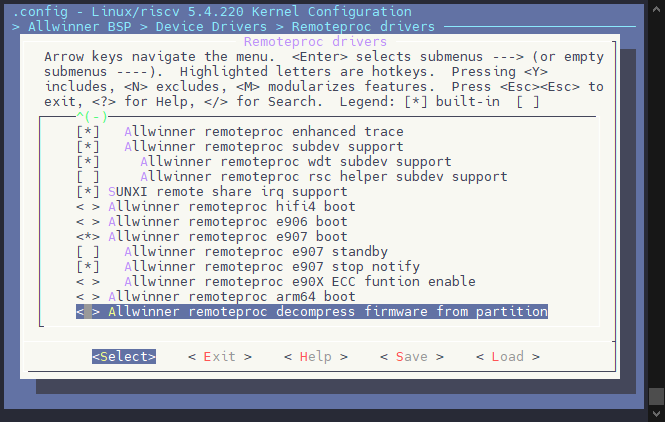
Task: Click the terminal scrollbar down arrow
Action: tap(656, 414)
